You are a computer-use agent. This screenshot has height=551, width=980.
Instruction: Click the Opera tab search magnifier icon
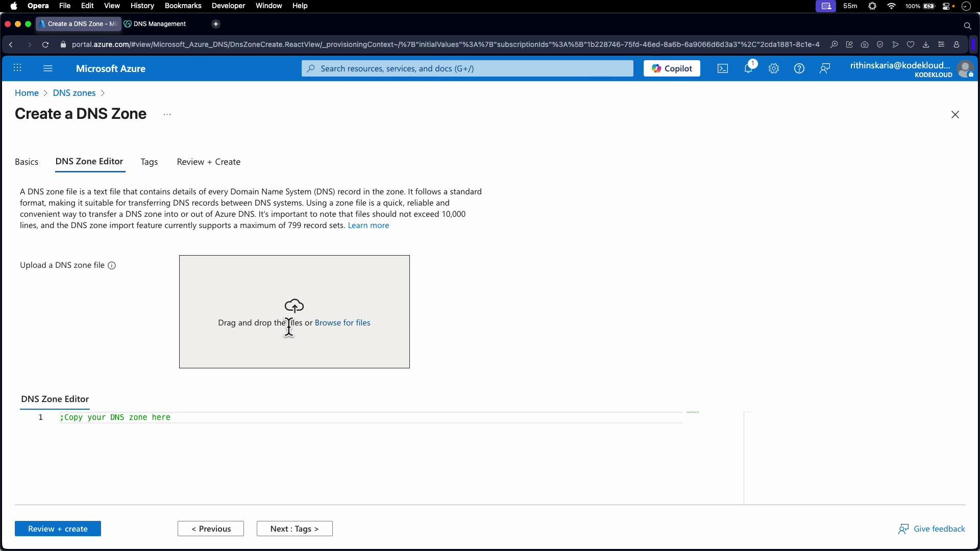[967, 26]
